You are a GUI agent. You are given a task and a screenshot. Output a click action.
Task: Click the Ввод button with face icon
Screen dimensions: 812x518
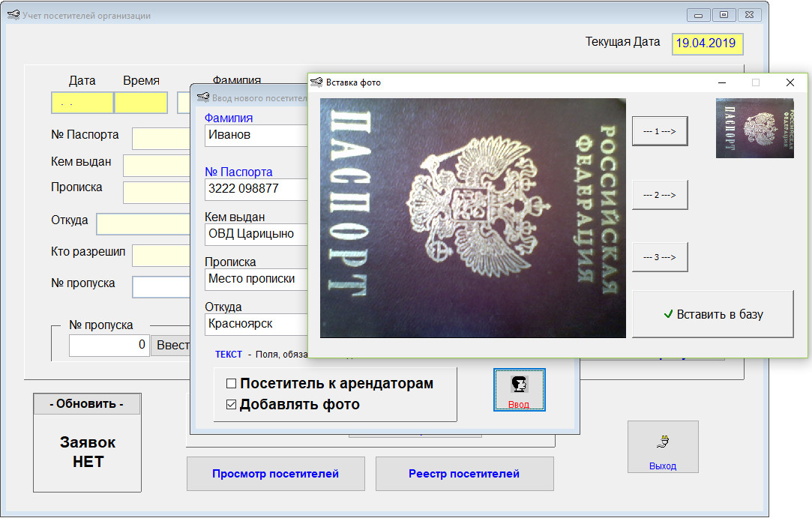(520, 390)
